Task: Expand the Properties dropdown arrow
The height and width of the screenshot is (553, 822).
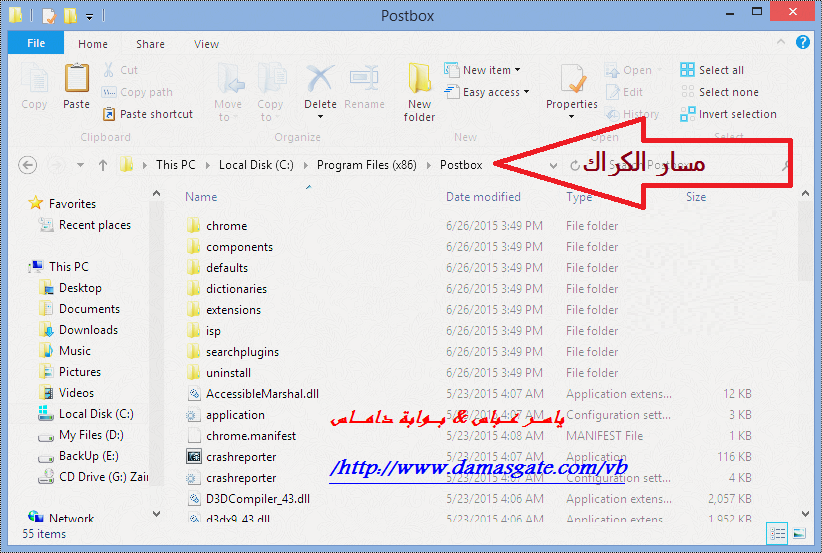Action: tap(571, 116)
